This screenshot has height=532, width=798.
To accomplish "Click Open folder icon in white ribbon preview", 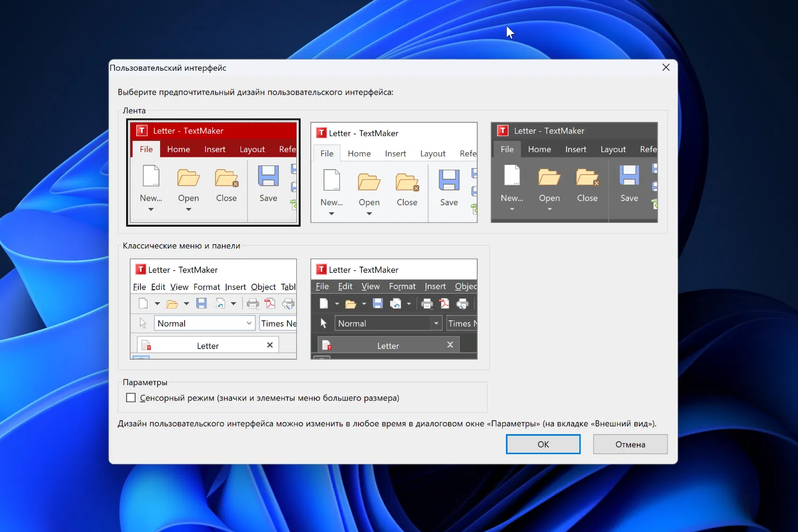I will pos(369,182).
